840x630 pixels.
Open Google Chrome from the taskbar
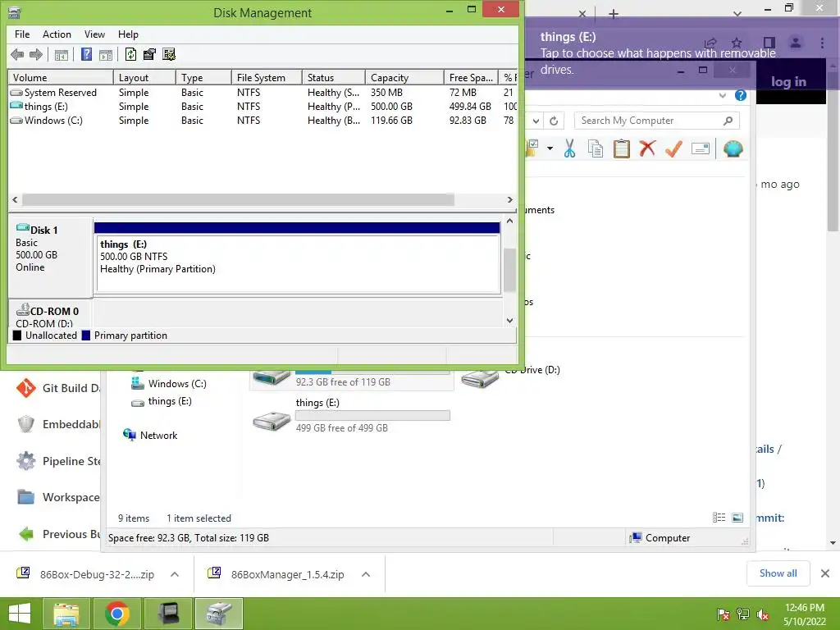117,614
